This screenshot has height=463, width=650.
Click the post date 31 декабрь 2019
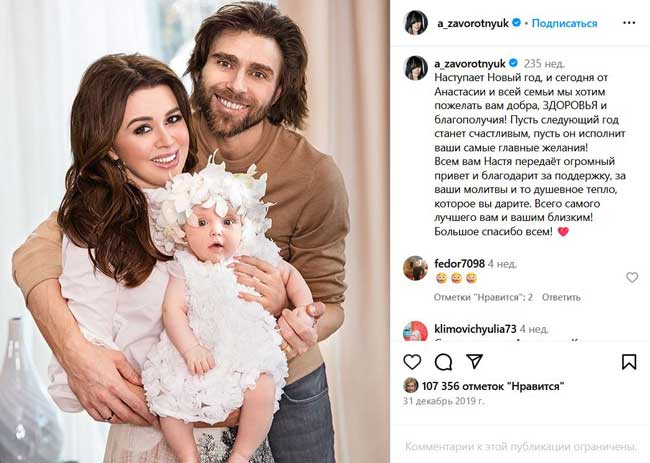pyautogui.click(x=444, y=401)
